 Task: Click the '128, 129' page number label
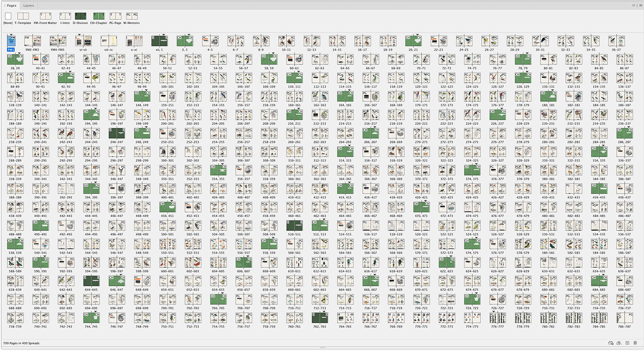522,87
